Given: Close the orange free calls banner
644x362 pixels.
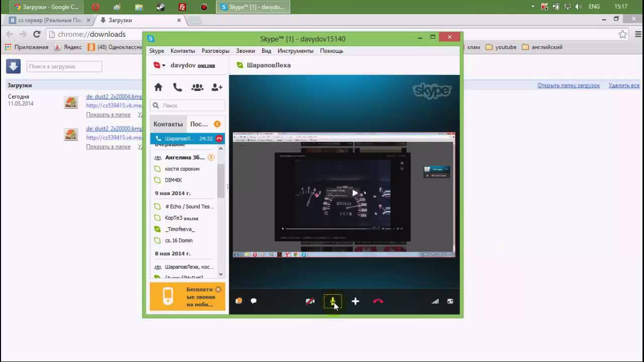Looking at the screenshot, I should pyautogui.click(x=218, y=290).
